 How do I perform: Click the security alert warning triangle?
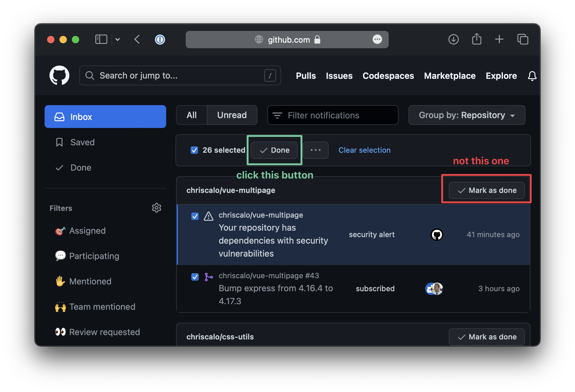pyautogui.click(x=209, y=216)
